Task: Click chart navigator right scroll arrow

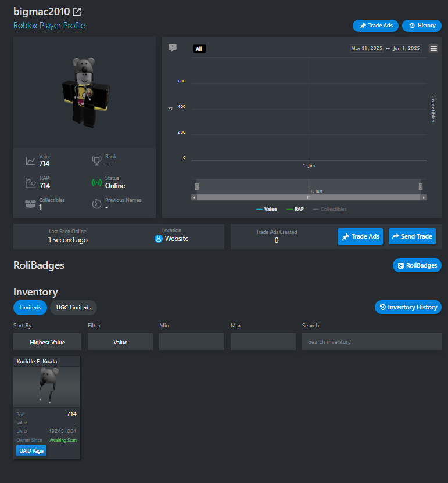Action: point(424,197)
